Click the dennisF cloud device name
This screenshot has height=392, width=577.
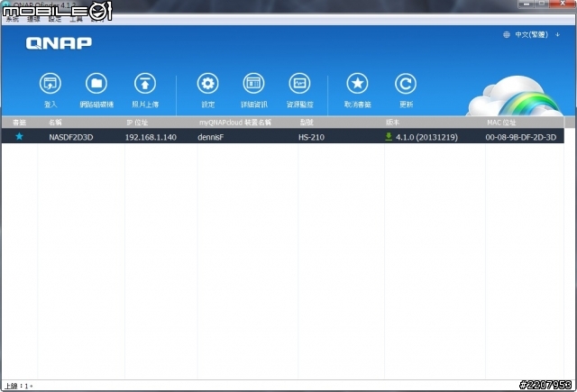click(210, 137)
